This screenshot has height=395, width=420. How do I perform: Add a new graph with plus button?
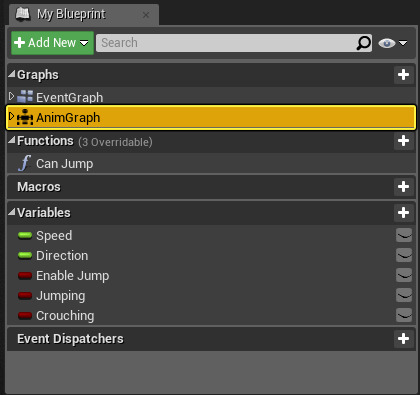tap(403, 75)
